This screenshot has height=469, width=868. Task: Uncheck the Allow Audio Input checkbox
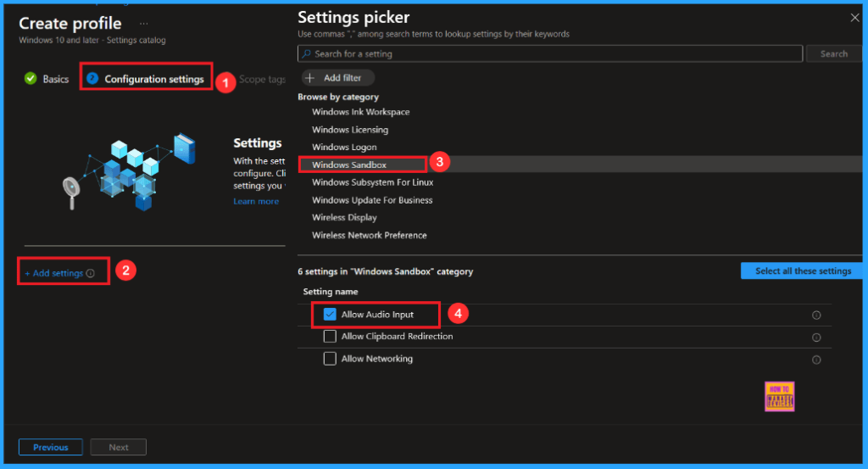pos(331,315)
